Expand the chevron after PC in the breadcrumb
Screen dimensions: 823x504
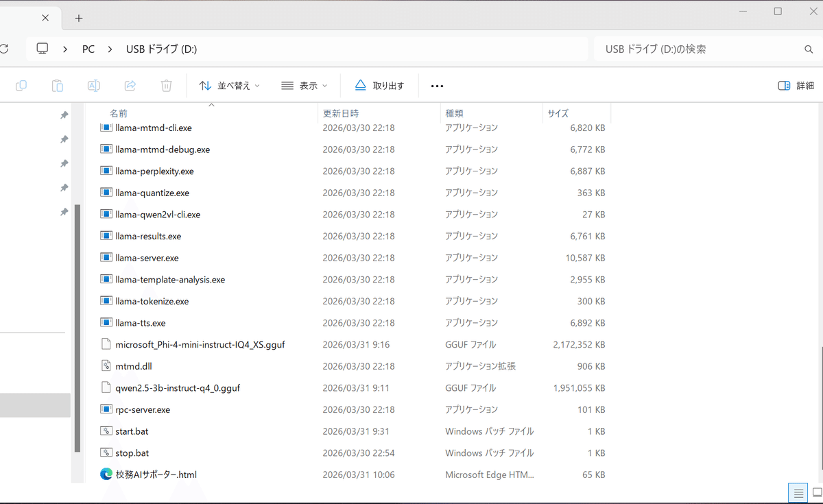[x=110, y=49]
